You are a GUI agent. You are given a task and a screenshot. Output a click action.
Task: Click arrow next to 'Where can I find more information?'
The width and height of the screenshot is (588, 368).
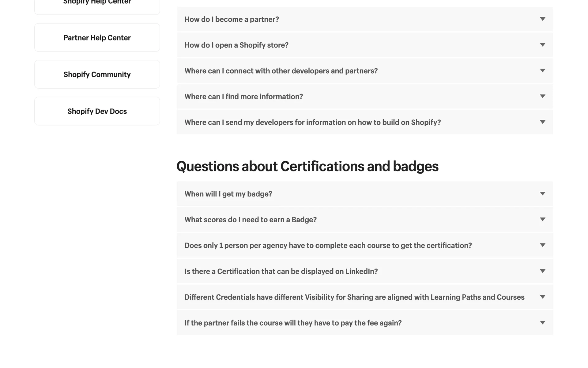(542, 96)
